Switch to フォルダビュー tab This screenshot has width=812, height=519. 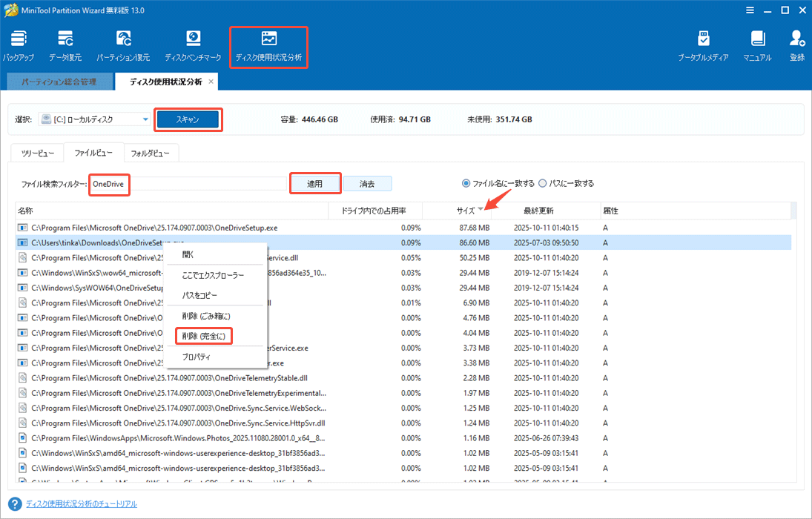coord(151,153)
